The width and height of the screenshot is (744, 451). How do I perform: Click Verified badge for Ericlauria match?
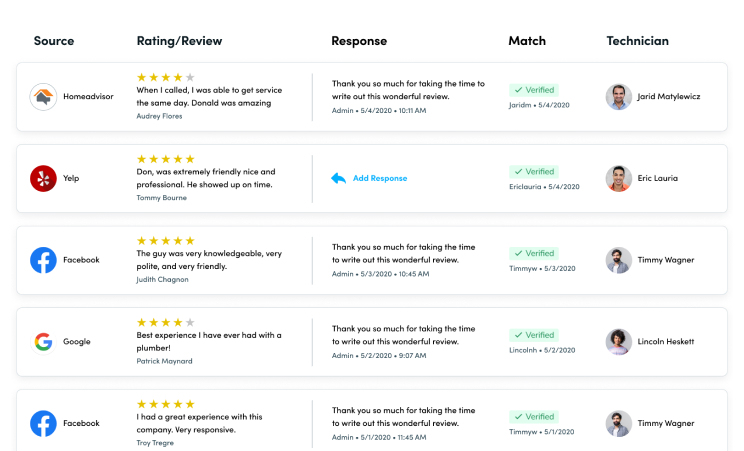tap(534, 171)
